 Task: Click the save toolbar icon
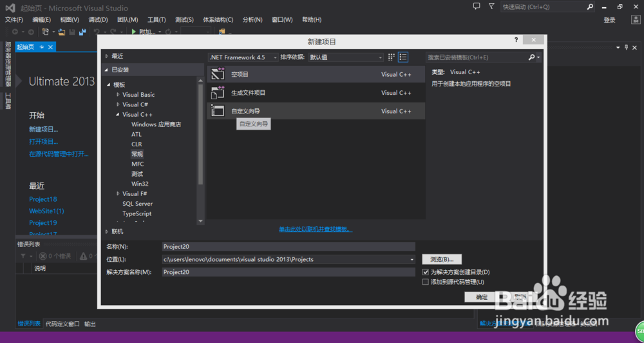[x=72, y=32]
